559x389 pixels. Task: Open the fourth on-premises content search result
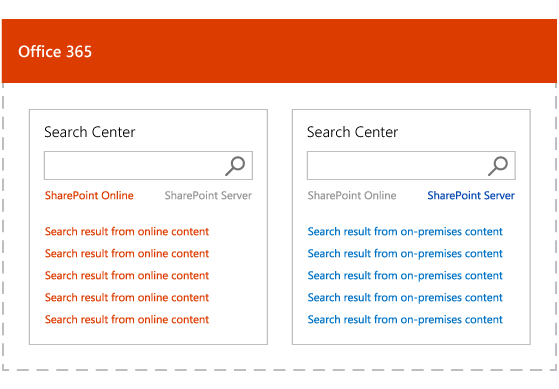tap(405, 298)
